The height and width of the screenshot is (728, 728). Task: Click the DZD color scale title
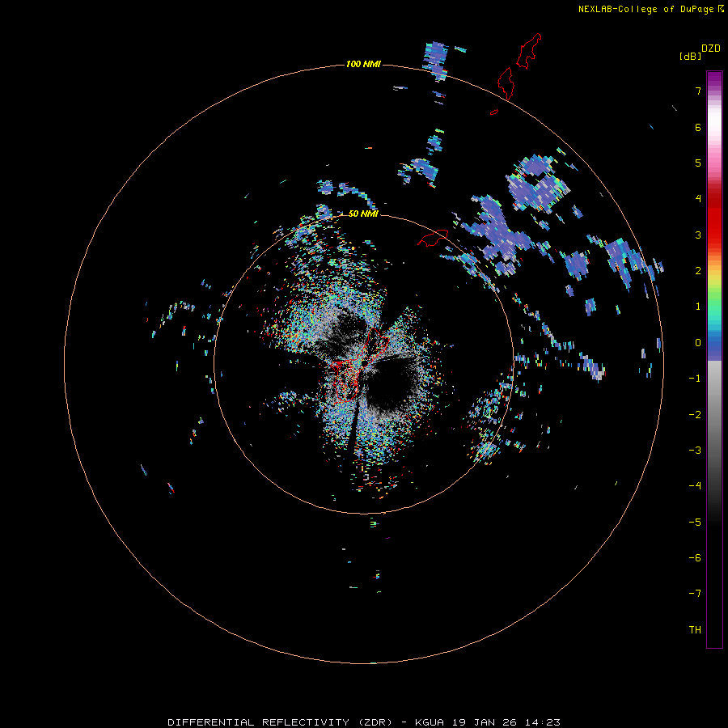coord(711,49)
